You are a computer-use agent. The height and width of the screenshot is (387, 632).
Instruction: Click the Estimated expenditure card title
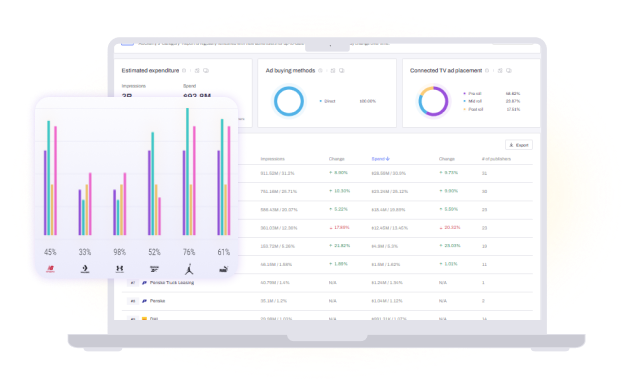150,71
